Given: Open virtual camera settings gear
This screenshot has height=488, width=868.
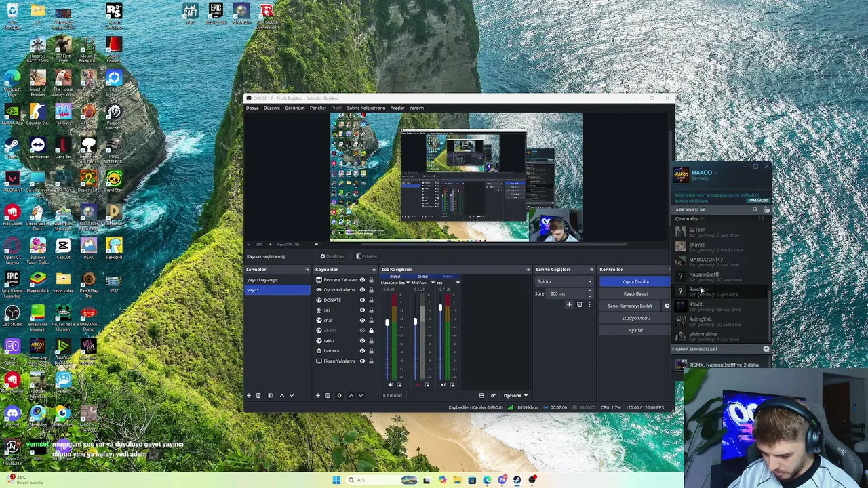Looking at the screenshot, I should (x=667, y=306).
